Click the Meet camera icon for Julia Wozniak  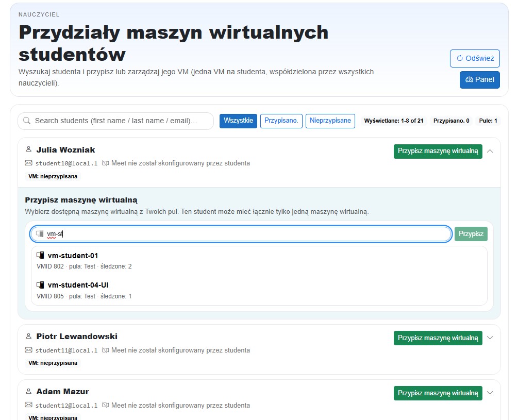pos(106,163)
